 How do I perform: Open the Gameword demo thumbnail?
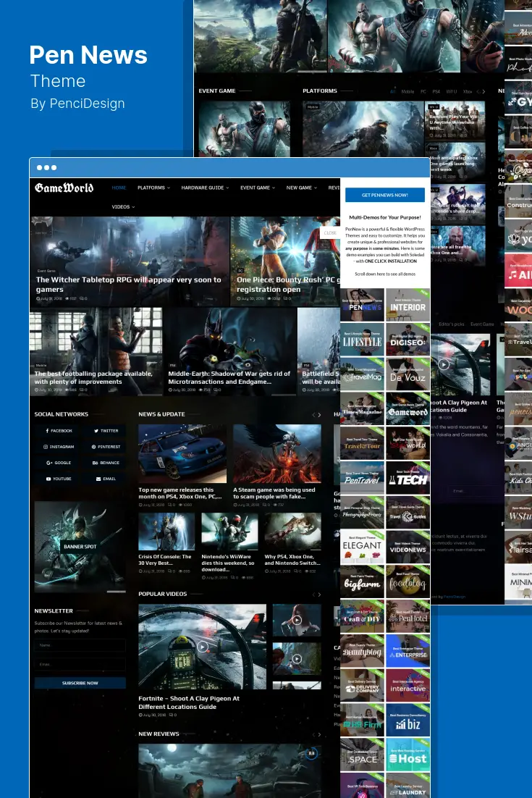(408, 408)
